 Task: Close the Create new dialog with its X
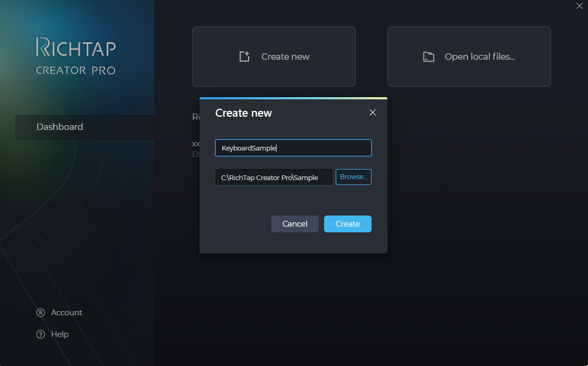click(373, 112)
